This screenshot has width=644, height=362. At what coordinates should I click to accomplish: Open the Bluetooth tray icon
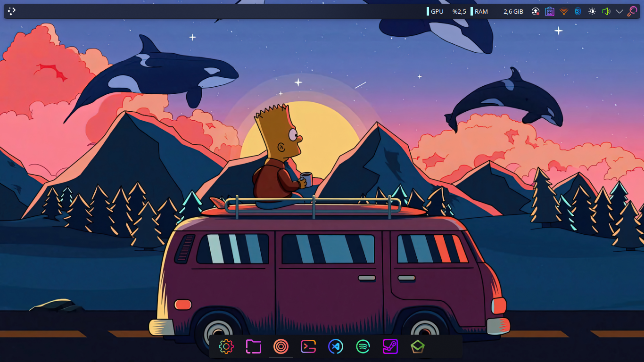(578, 11)
